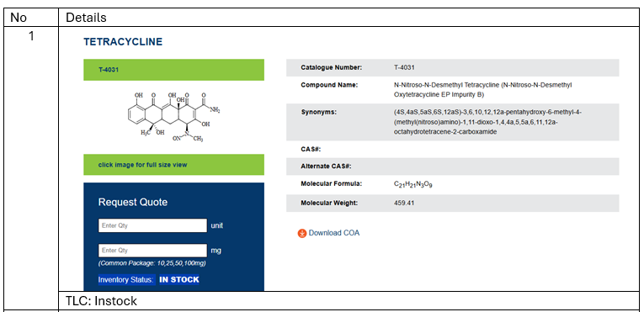Click the green T-4031 product banner
The height and width of the screenshot is (312, 644).
[173, 70]
